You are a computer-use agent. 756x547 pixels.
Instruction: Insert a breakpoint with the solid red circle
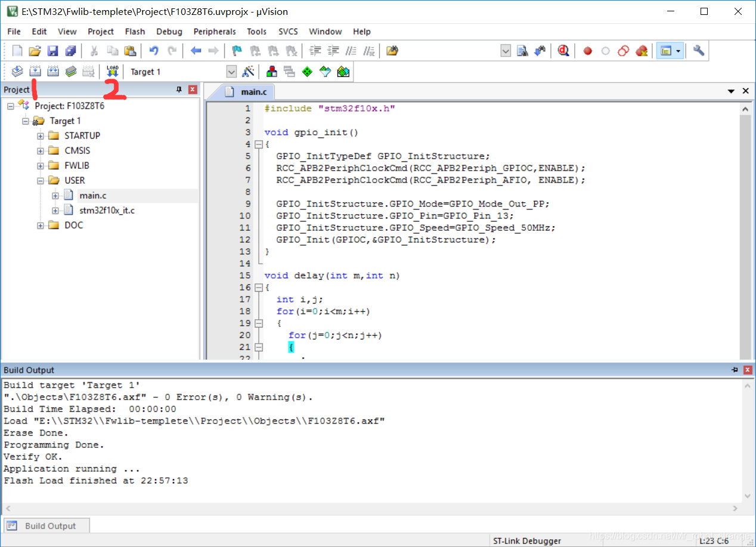pyautogui.click(x=588, y=51)
